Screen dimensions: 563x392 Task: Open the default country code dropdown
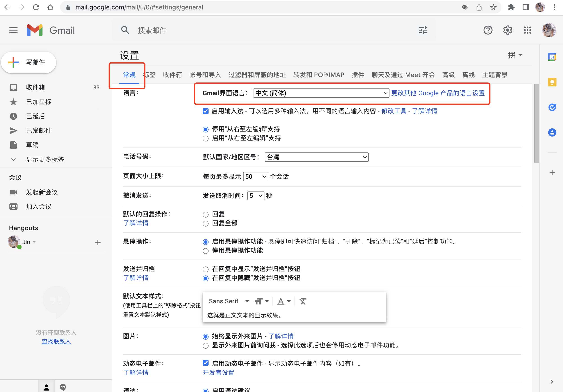[x=317, y=157]
